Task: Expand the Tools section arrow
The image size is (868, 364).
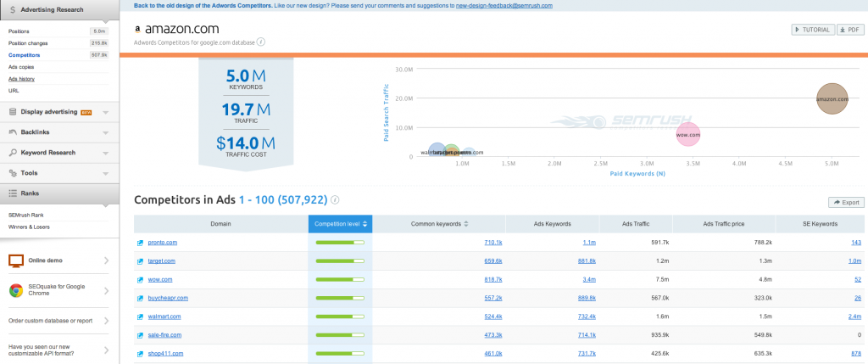Action: 106,174
